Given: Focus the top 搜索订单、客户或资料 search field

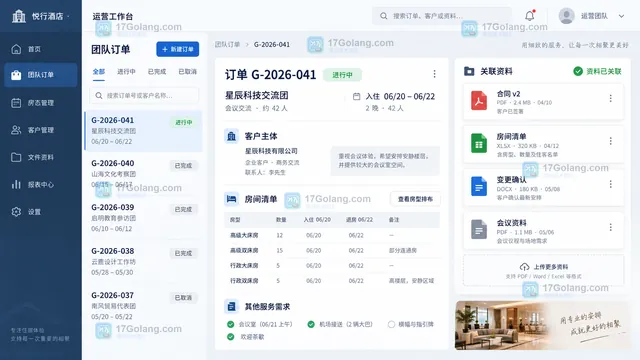Looking at the screenshot, I should tap(441, 16).
